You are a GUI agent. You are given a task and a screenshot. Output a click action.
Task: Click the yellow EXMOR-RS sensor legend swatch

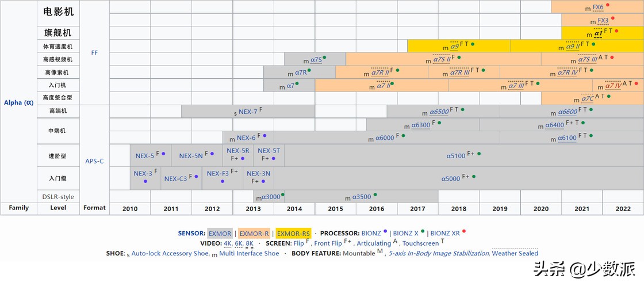click(293, 234)
